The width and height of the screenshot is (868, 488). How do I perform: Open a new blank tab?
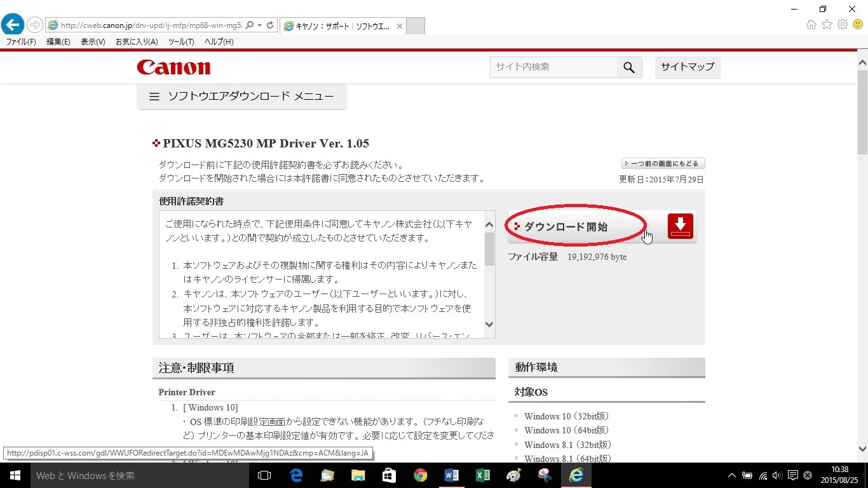(x=415, y=26)
